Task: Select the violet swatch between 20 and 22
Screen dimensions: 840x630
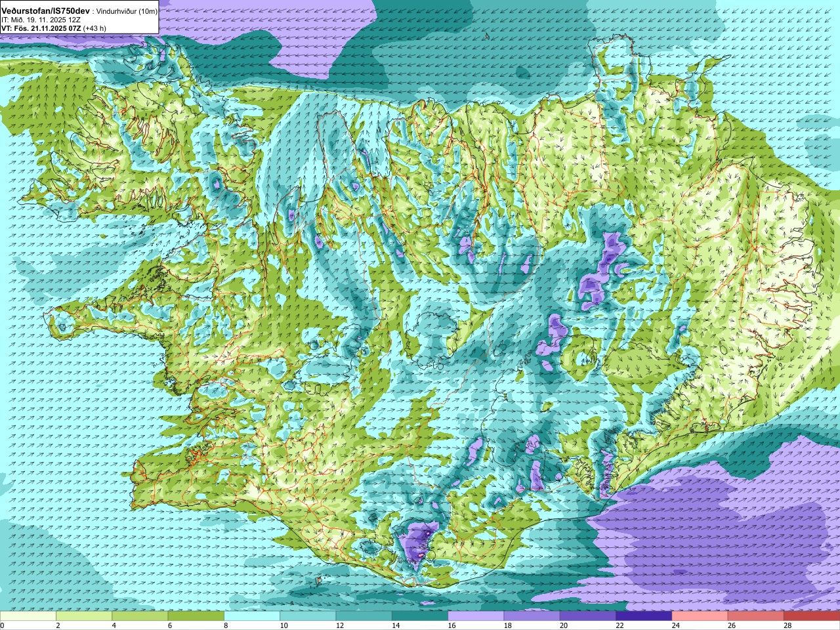Action: [588, 616]
